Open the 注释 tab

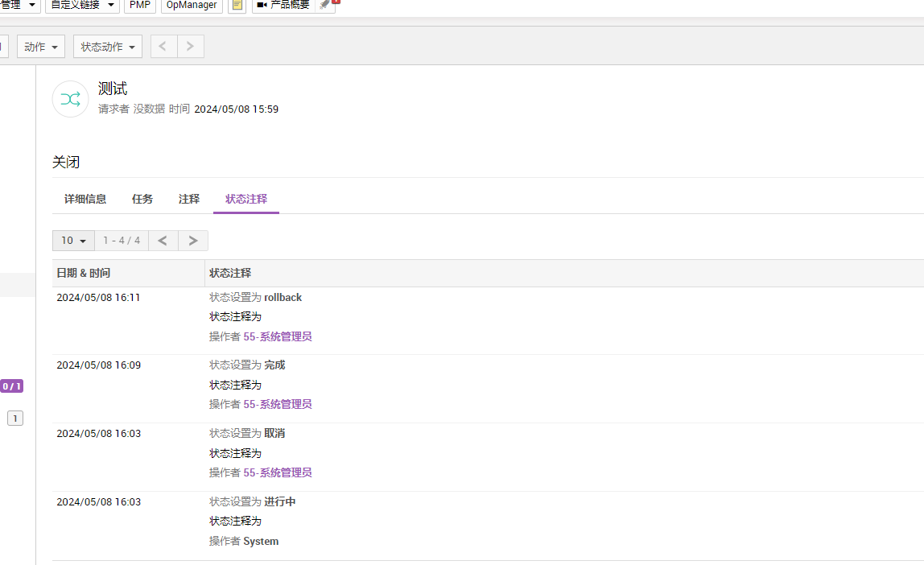189,199
